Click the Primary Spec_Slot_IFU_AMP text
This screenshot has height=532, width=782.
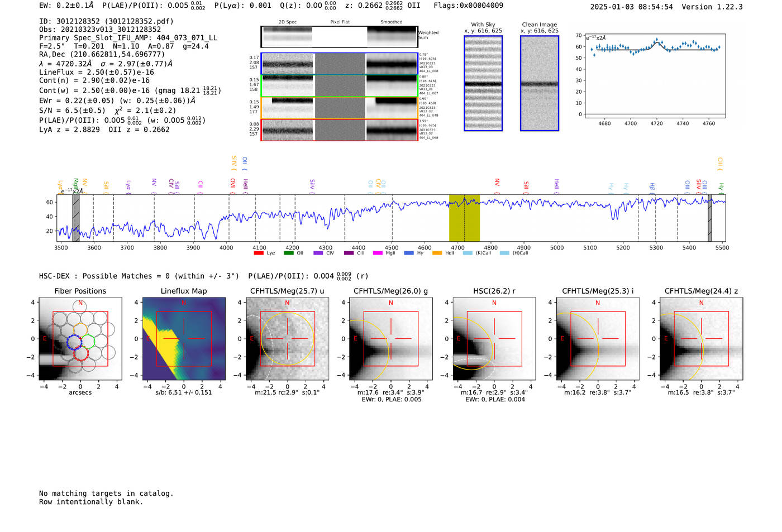tap(128, 38)
